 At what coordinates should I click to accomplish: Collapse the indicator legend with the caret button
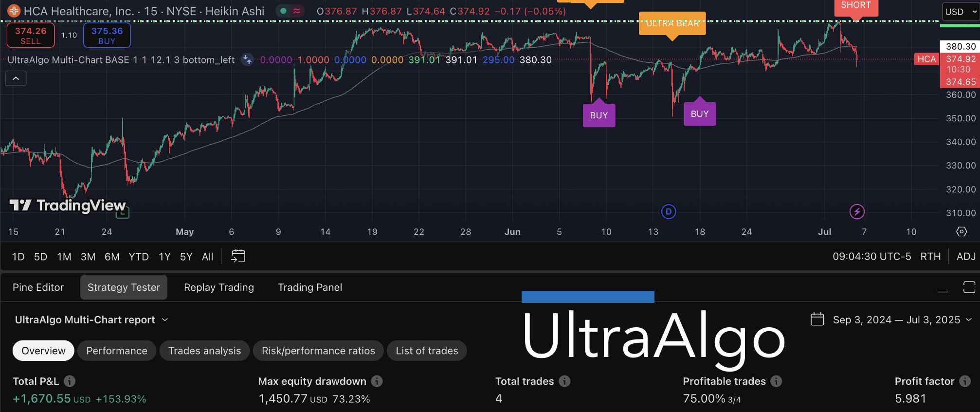coord(16,78)
